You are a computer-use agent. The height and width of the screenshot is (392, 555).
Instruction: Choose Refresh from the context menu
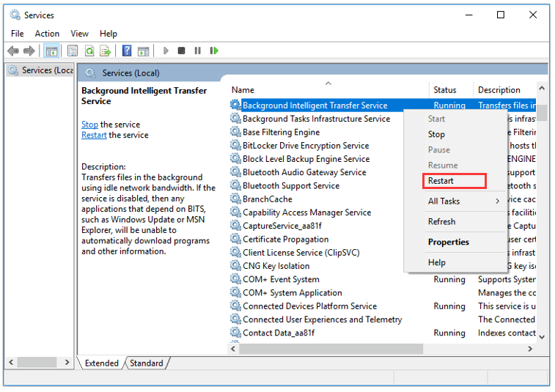click(455, 221)
